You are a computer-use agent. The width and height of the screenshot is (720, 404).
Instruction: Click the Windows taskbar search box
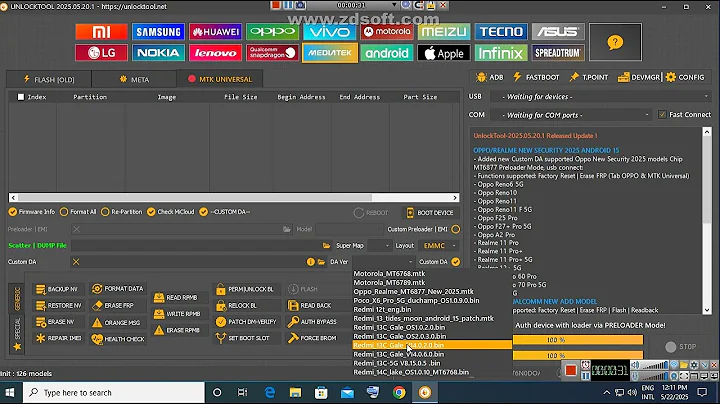114,393
